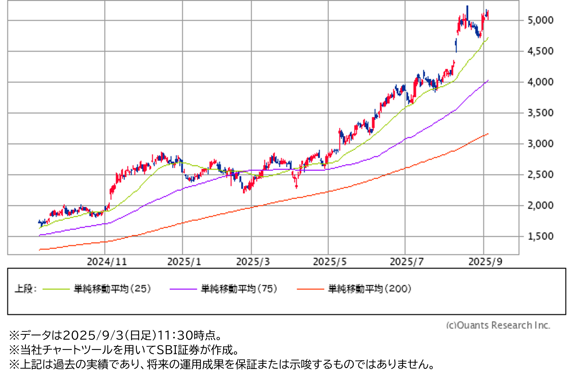Click the 3,000 price axis label
Screen dimensions: 568x392
(x=540, y=144)
